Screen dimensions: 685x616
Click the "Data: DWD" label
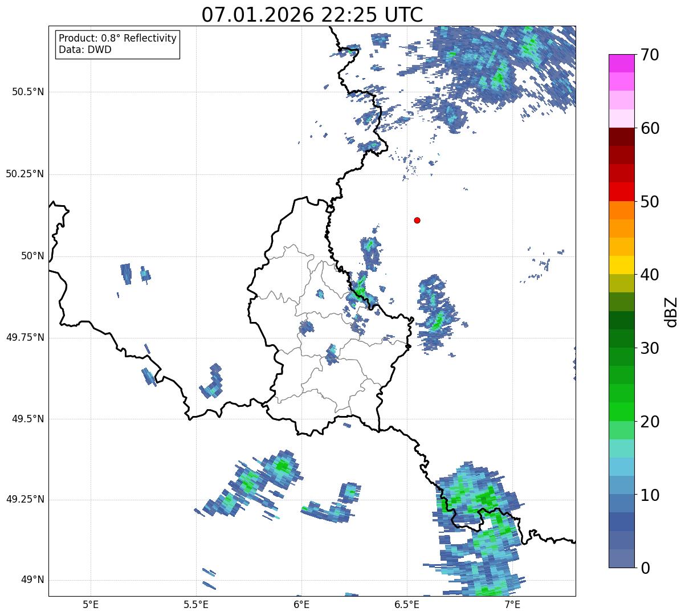point(85,50)
